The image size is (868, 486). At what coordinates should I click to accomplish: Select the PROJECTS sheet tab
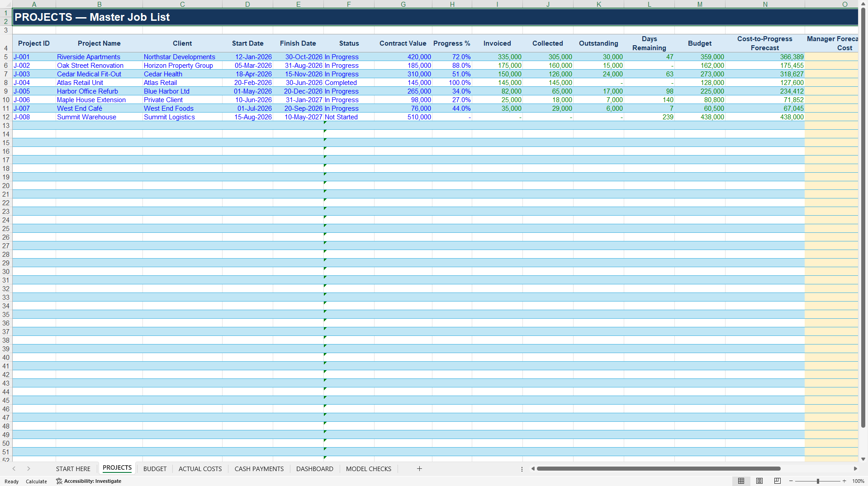pos(117,468)
